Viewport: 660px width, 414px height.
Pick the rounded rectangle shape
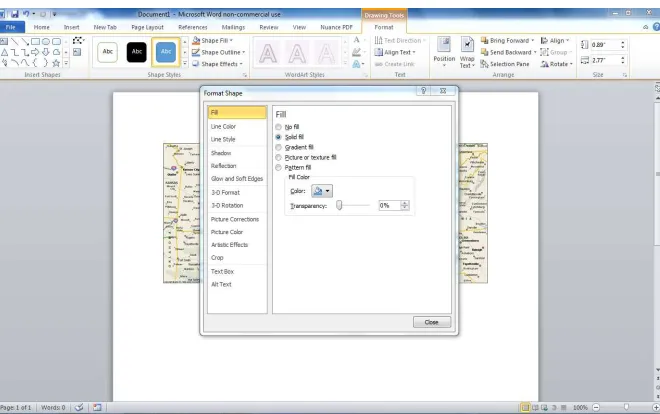tap(56, 42)
